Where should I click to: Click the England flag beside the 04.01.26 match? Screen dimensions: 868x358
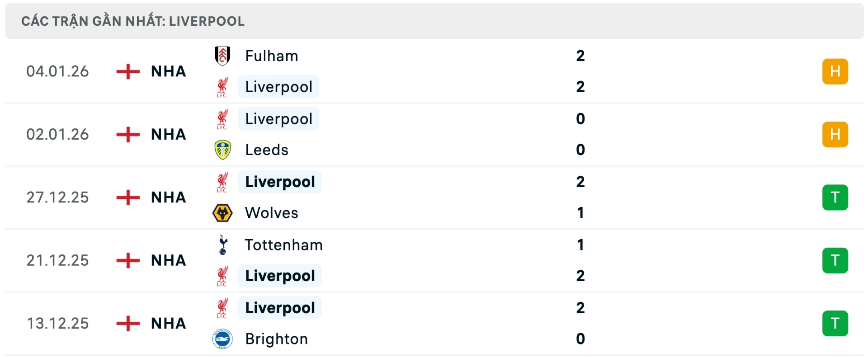(x=128, y=71)
